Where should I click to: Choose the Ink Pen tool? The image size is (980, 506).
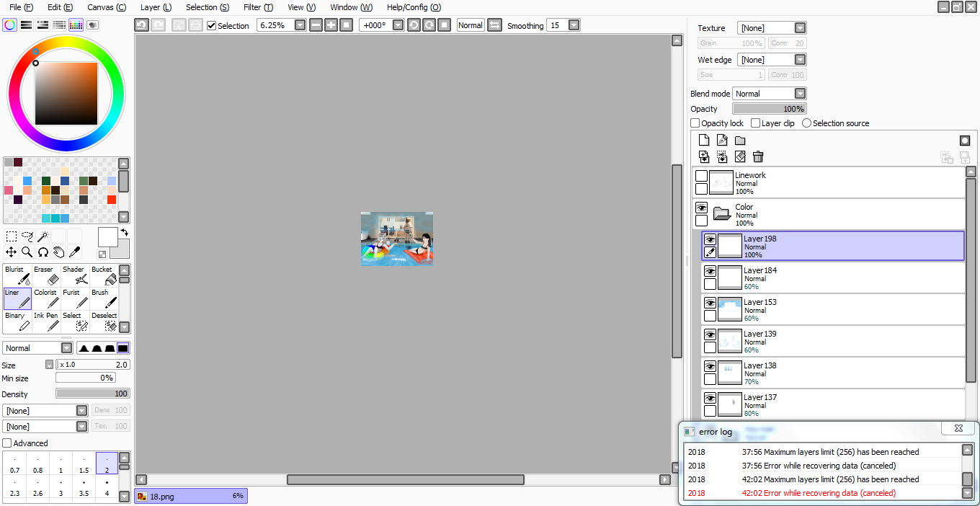[46, 321]
